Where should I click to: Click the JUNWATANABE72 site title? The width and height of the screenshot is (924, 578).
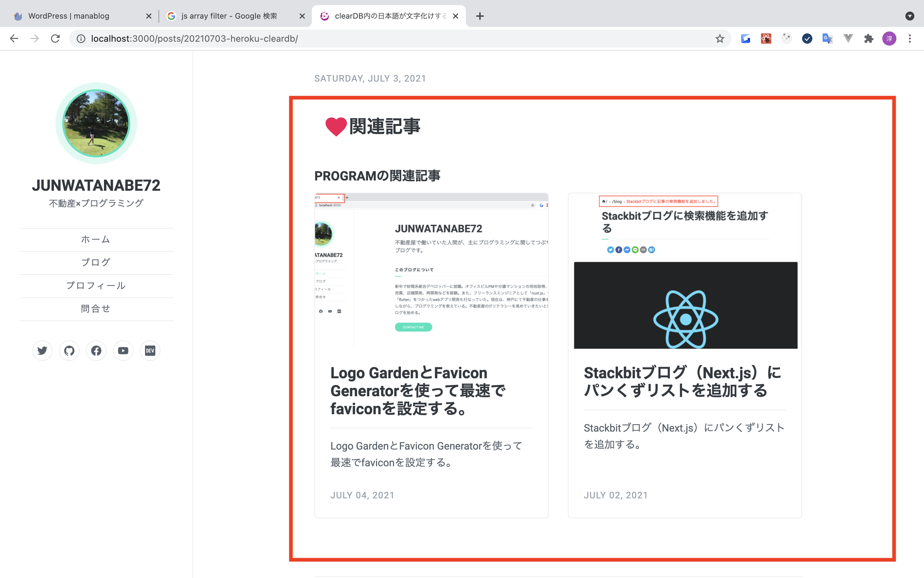coord(96,185)
